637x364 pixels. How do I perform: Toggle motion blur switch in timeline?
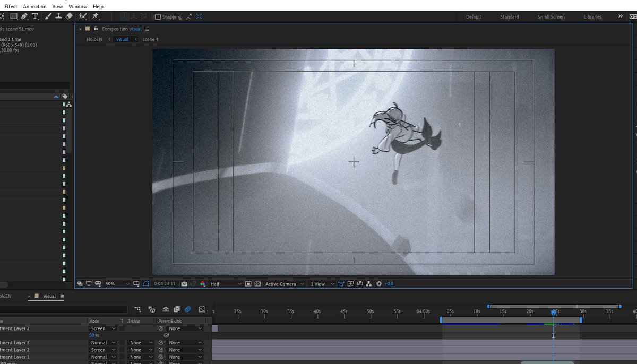pos(187,309)
